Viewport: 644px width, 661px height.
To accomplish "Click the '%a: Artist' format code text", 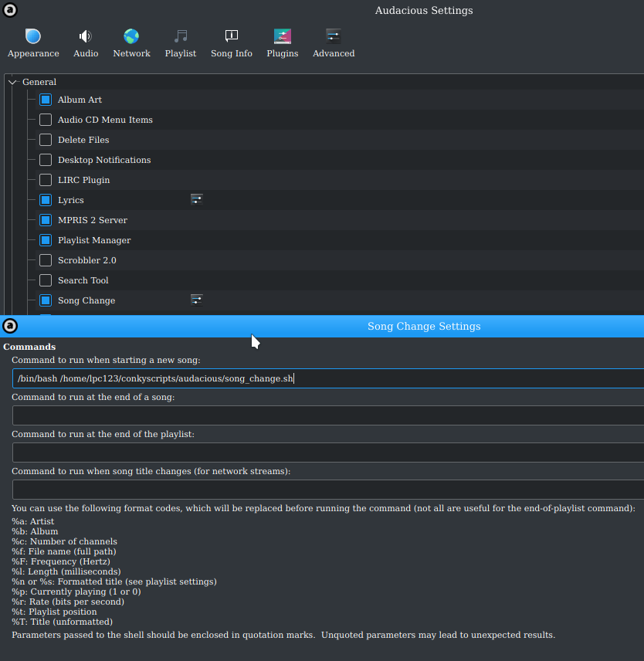I will [x=33, y=521].
